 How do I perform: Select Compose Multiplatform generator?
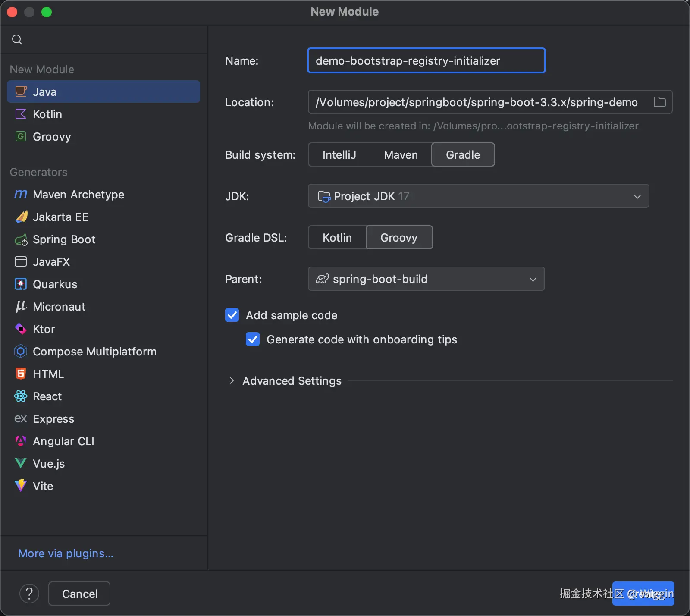tap(94, 352)
